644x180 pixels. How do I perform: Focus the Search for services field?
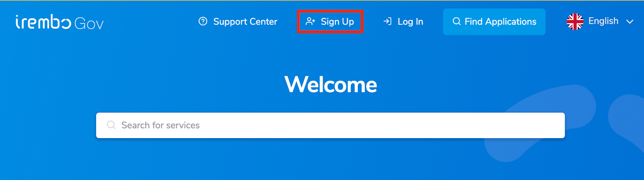coord(330,125)
